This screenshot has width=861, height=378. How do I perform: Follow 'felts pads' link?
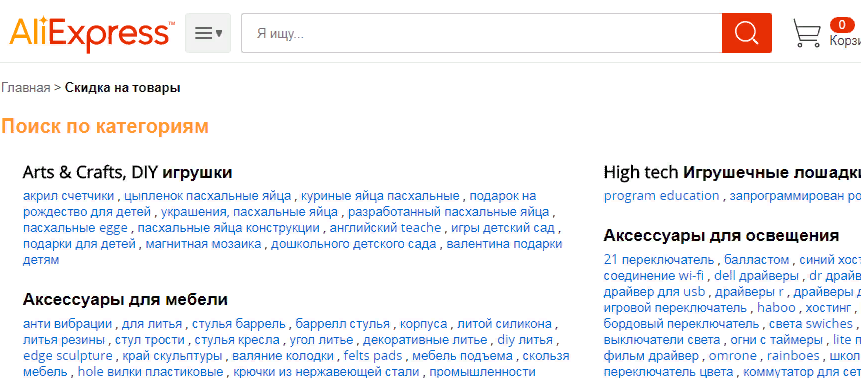pos(373,355)
